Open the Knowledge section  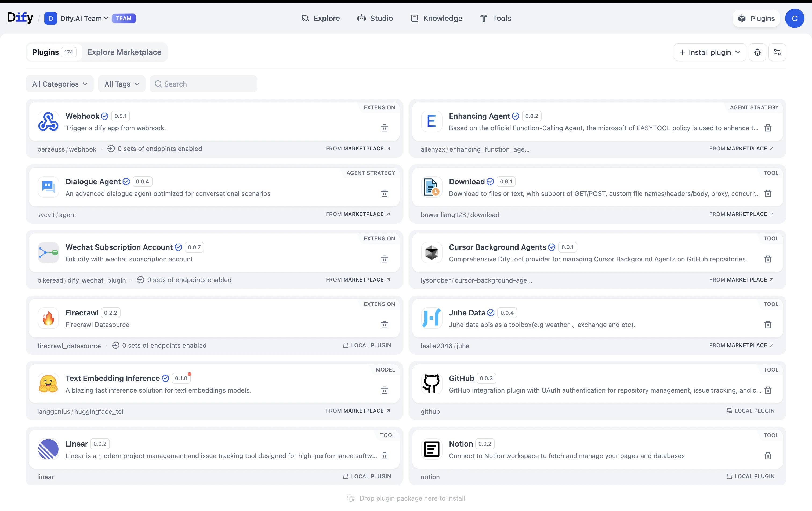[x=437, y=19]
